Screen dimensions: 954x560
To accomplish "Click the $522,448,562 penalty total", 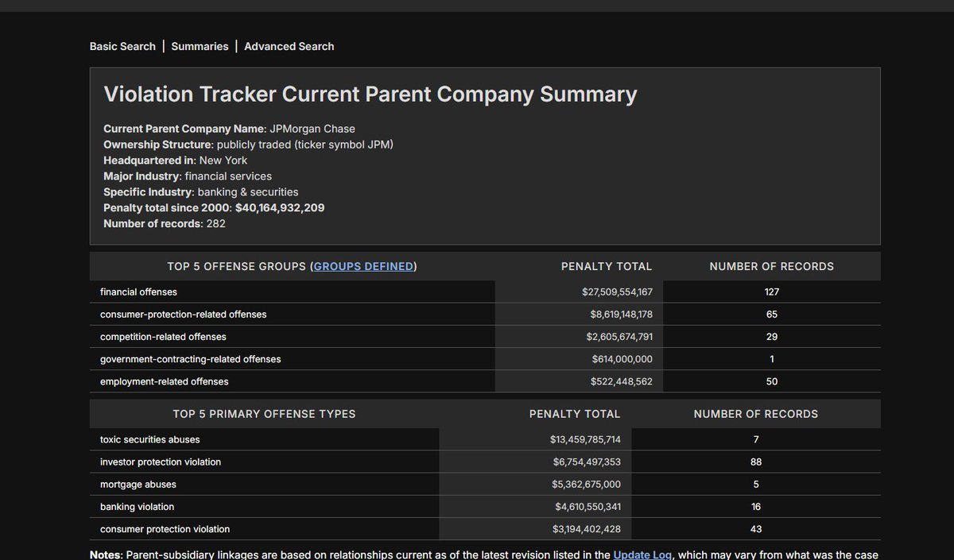I will click(x=622, y=381).
